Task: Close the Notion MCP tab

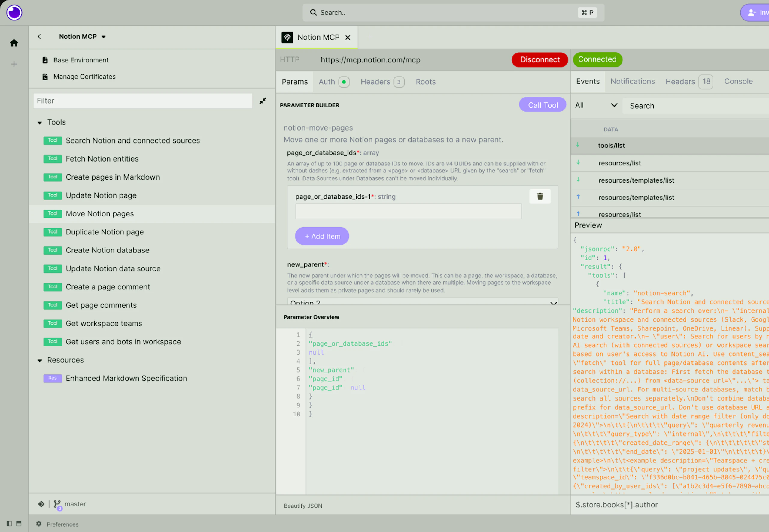Action: coord(348,37)
